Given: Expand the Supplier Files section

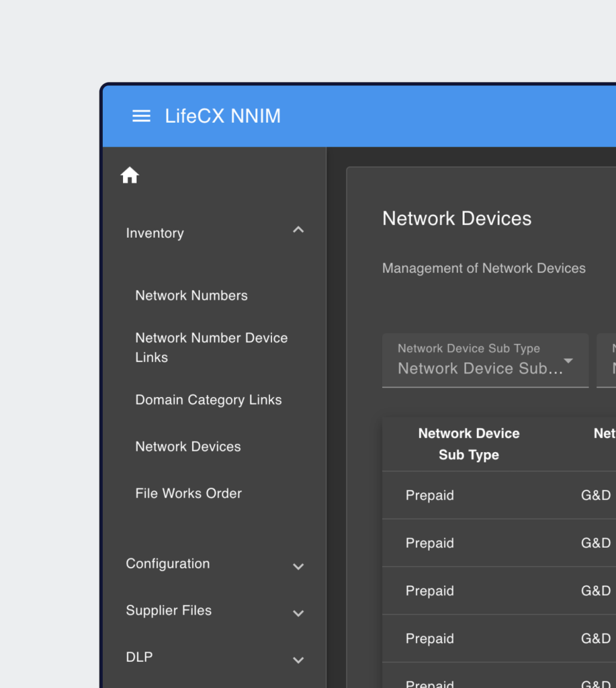Looking at the screenshot, I should (x=298, y=613).
